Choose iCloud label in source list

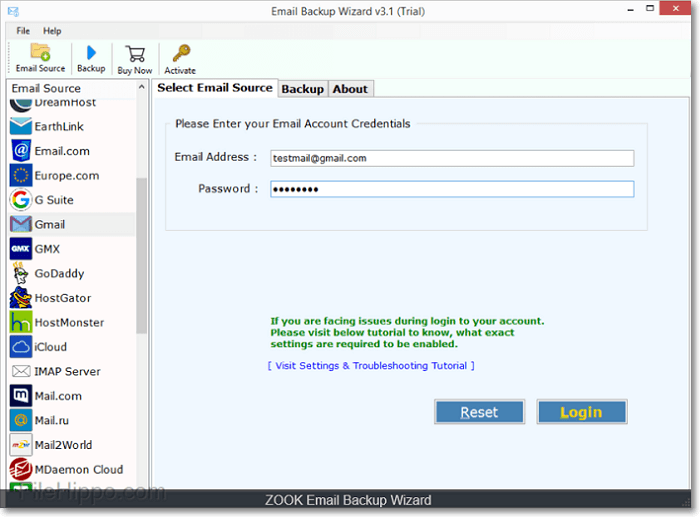pos(50,346)
